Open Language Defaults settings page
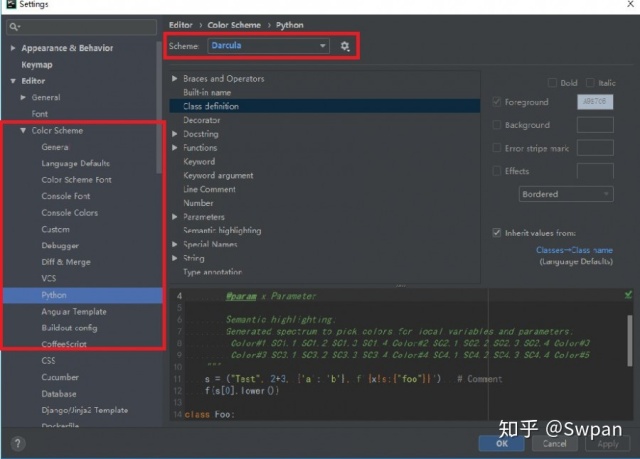Screen dimensions: 640x459 [x=76, y=164]
